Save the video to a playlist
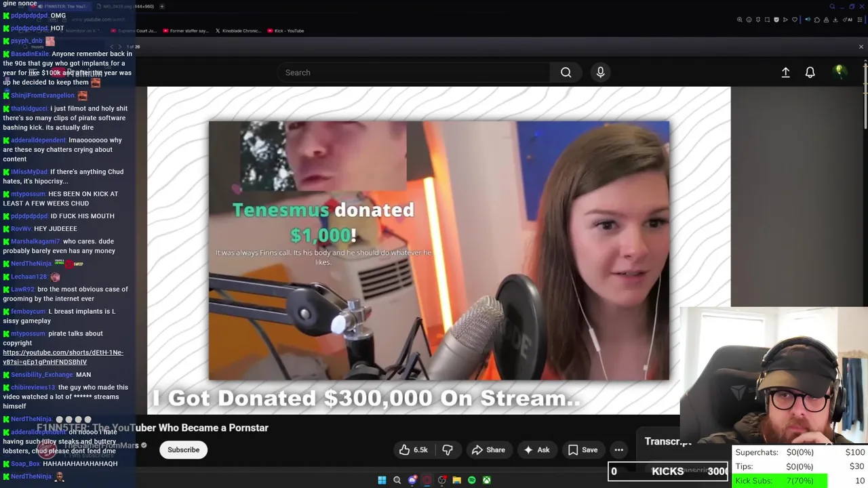The height and width of the screenshot is (488, 868). coord(583,450)
